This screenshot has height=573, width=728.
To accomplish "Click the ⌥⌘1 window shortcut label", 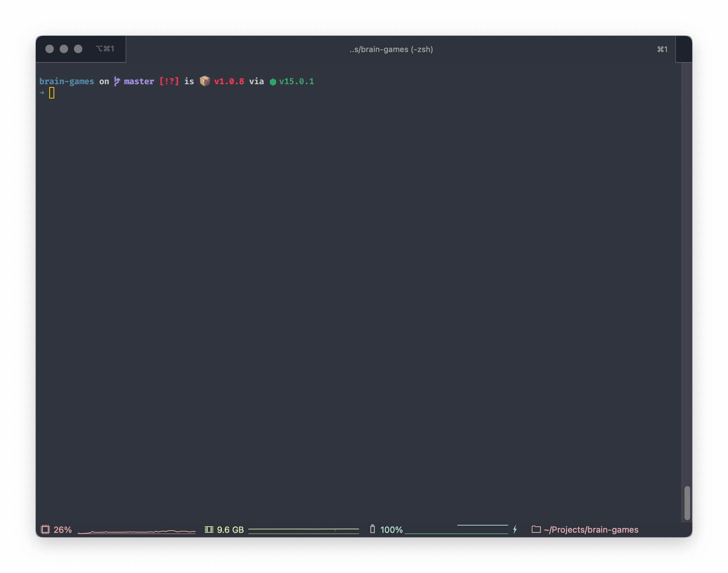I will pos(105,49).
